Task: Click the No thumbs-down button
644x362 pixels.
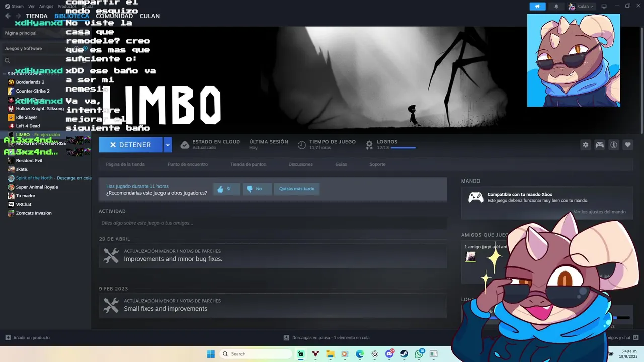Action: [257, 189]
